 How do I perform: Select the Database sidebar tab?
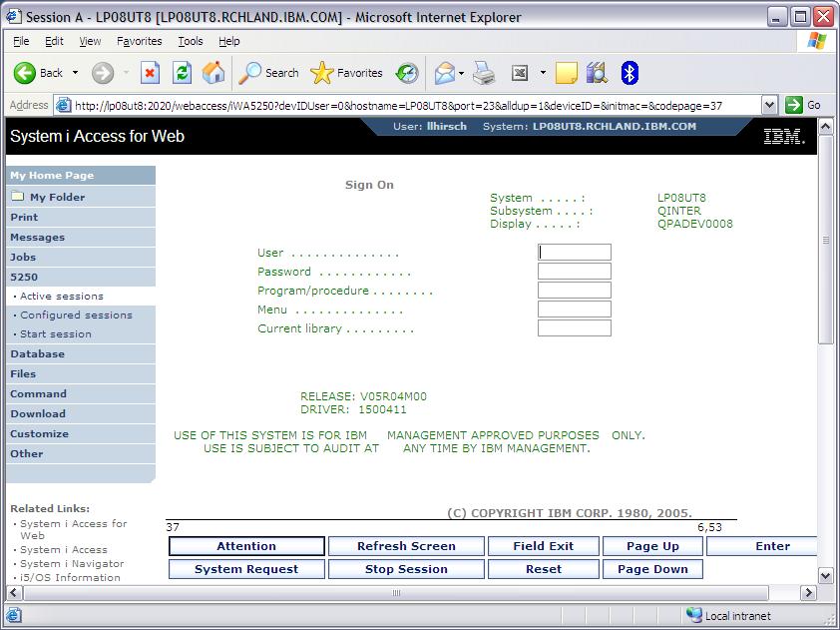(x=81, y=353)
